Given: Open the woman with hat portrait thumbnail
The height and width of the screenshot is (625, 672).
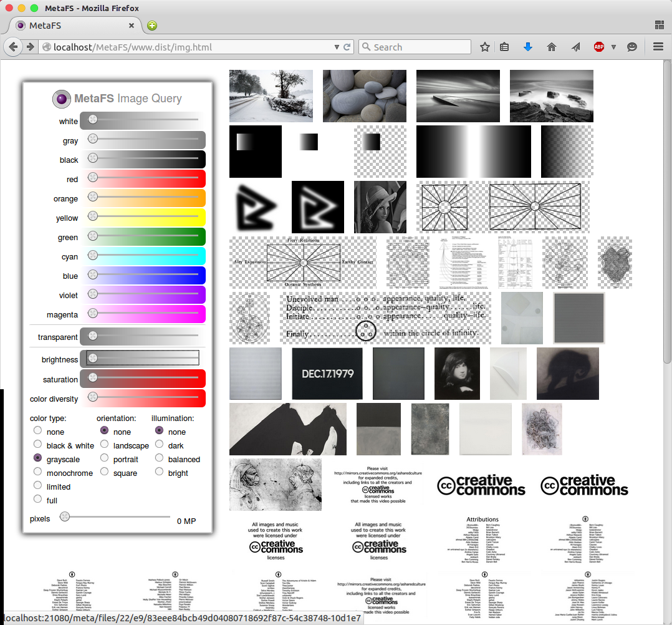Looking at the screenshot, I should (380, 207).
